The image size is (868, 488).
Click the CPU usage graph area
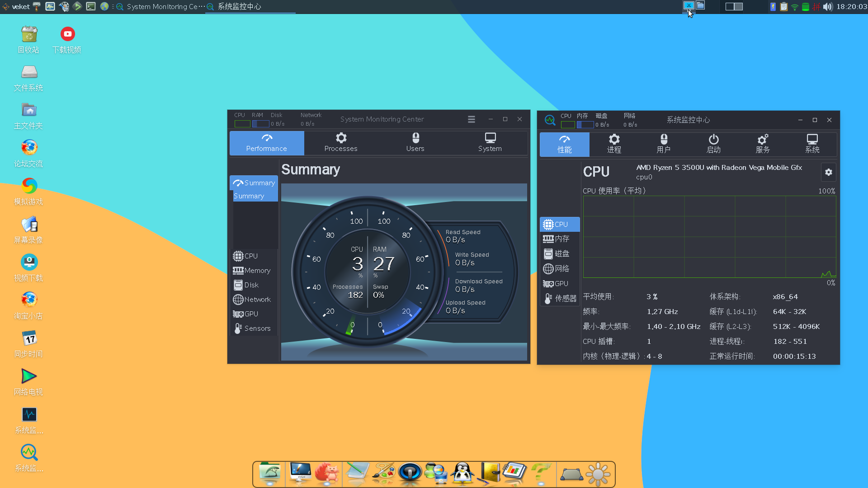click(x=709, y=237)
